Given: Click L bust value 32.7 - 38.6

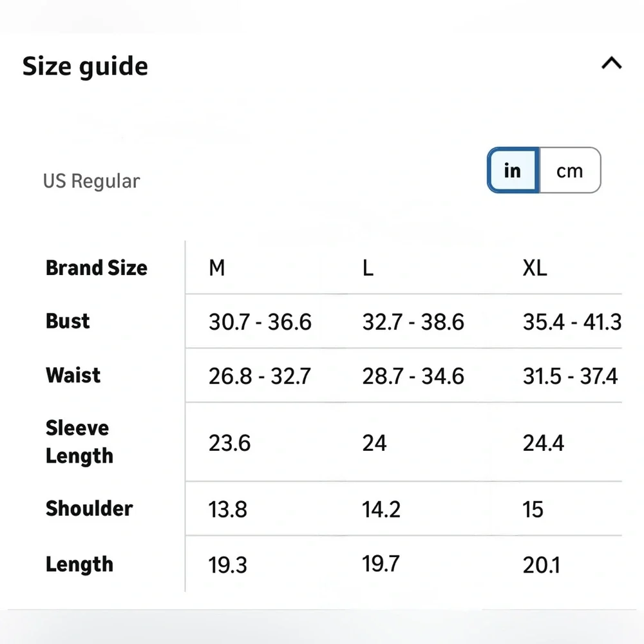Looking at the screenshot, I should (413, 321).
